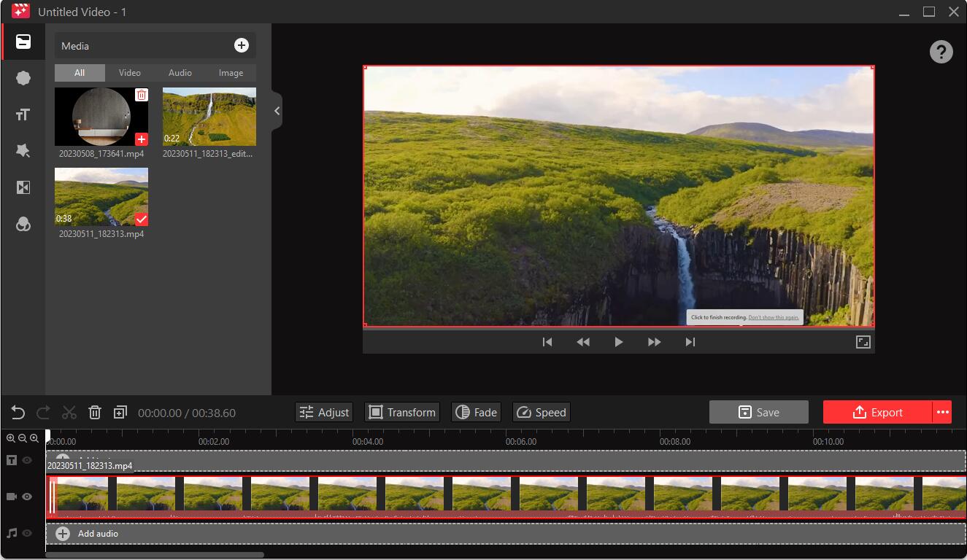The image size is (967, 560).
Task: Toggle visibility of the text track
Action: coord(27,460)
